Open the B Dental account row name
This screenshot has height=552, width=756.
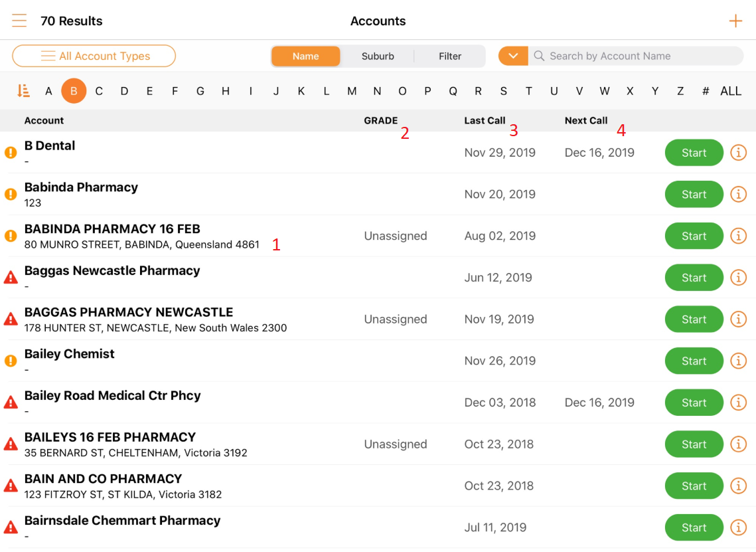pyautogui.click(x=50, y=145)
